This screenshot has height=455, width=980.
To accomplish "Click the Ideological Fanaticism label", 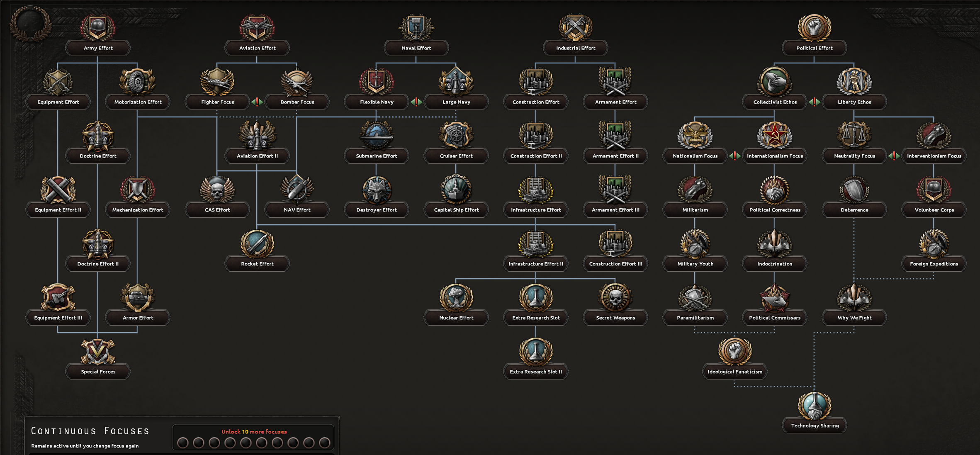I will click(x=734, y=372).
